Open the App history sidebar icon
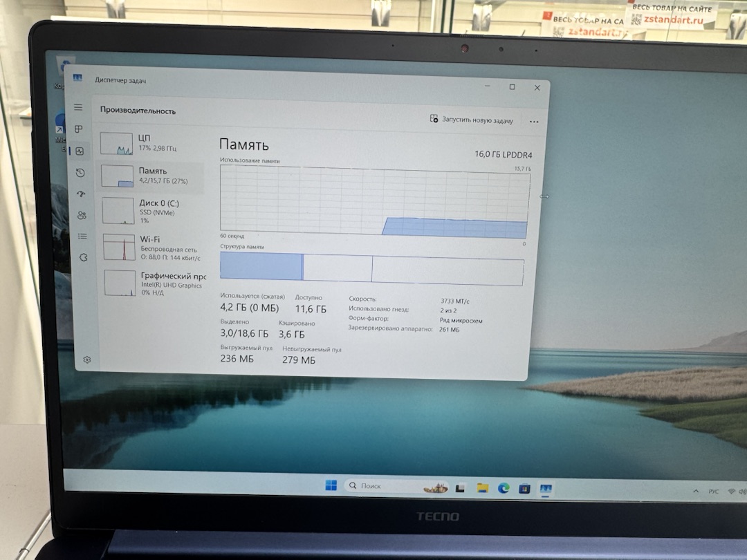The image size is (747, 560). pyautogui.click(x=80, y=173)
